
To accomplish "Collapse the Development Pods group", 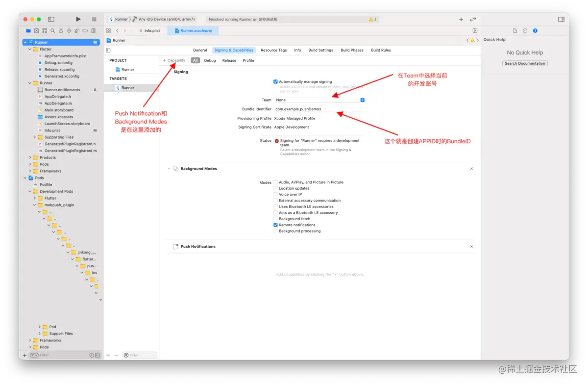I will pos(29,191).
